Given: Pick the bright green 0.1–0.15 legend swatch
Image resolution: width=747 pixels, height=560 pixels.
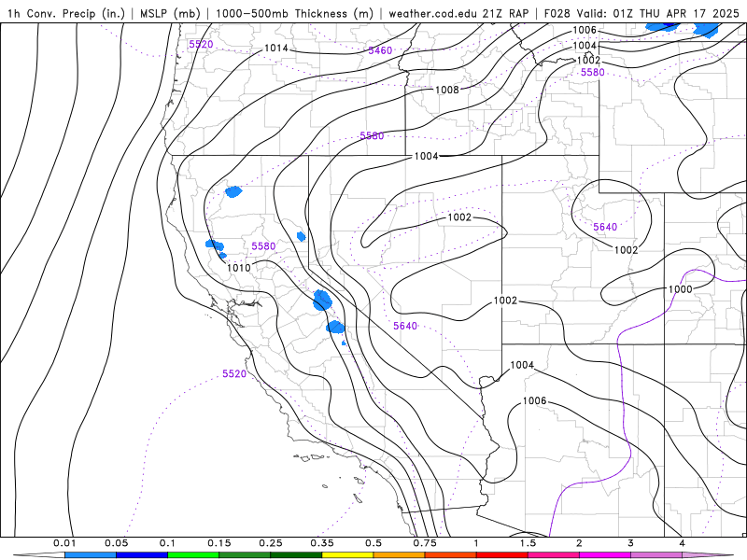Looking at the screenshot, I should [x=193, y=555].
